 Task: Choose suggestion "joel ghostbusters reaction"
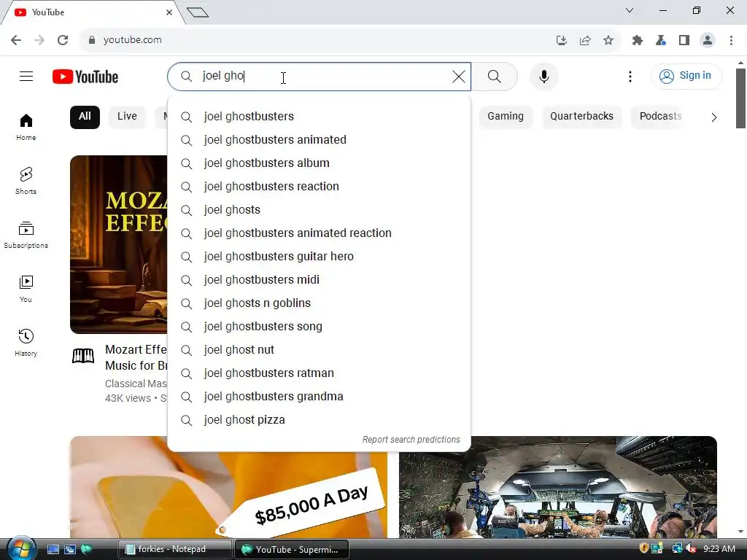320,187
